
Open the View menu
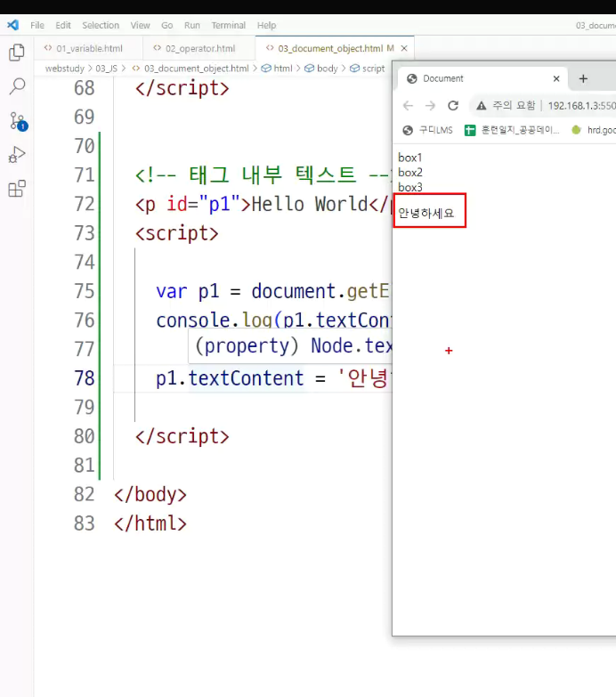coord(140,25)
